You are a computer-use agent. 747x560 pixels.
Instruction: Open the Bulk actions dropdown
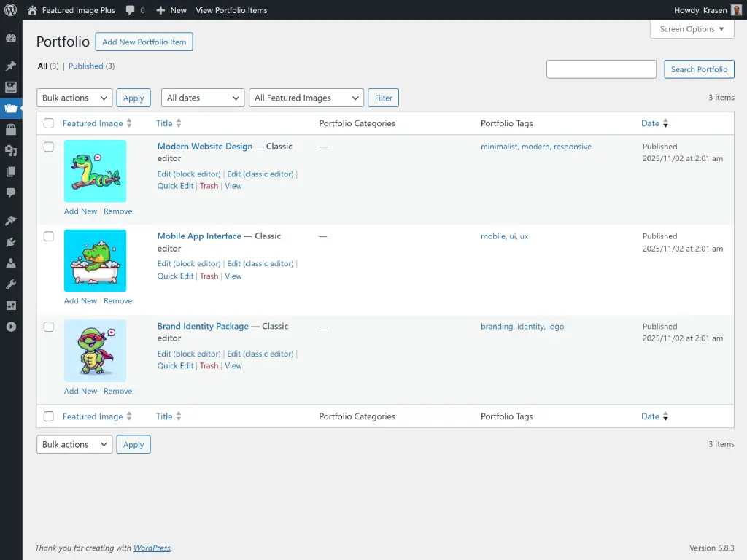[x=74, y=97]
